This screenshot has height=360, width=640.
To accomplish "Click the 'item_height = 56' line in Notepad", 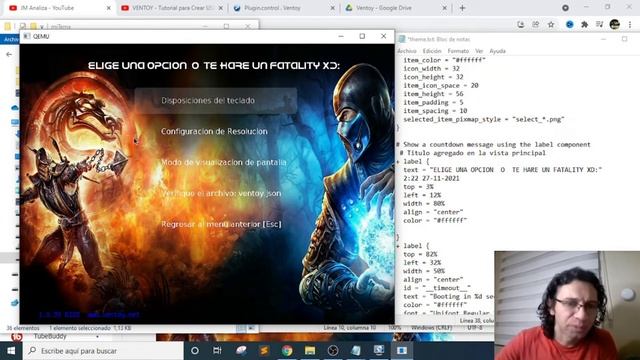I will tap(433, 94).
